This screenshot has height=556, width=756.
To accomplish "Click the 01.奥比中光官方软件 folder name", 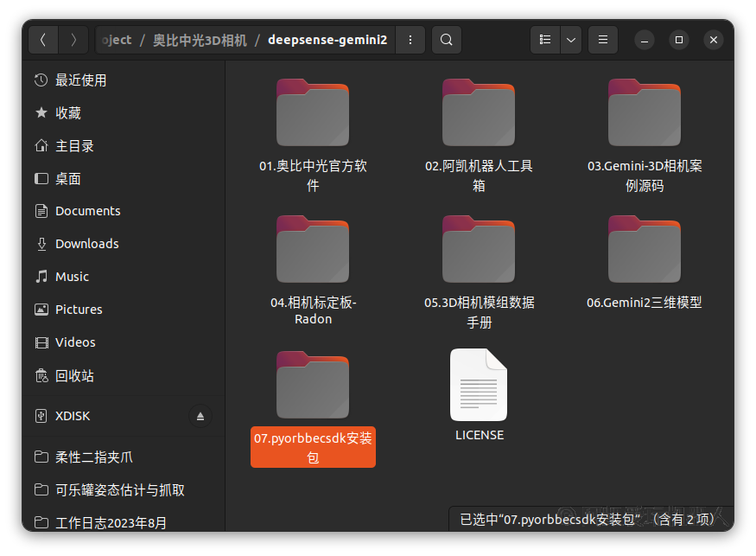I will click(x=313, y=176).
